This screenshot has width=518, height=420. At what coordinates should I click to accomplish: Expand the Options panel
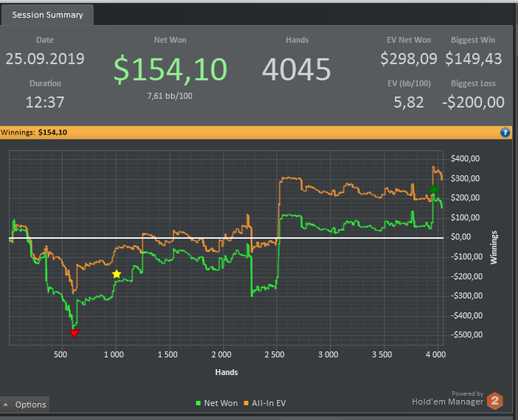(24, 404)
